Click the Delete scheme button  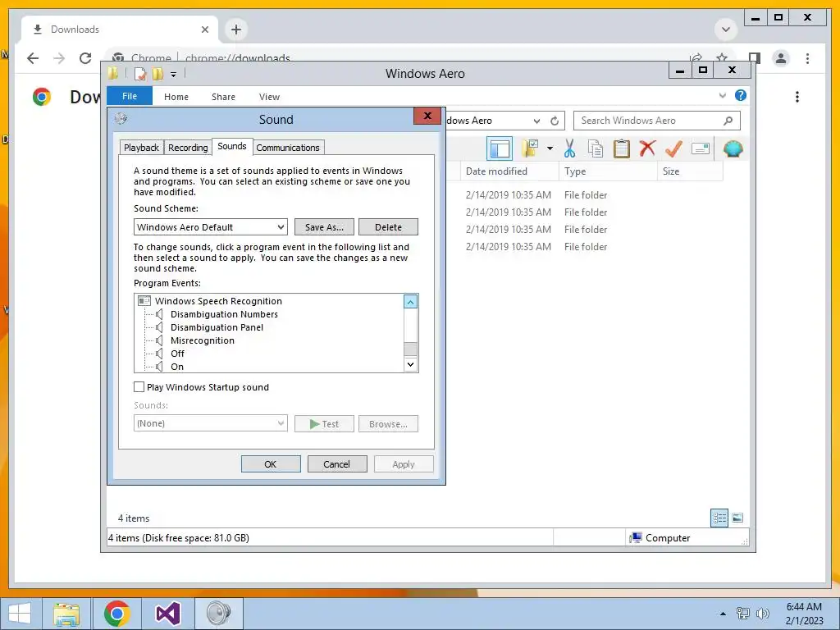388,227
